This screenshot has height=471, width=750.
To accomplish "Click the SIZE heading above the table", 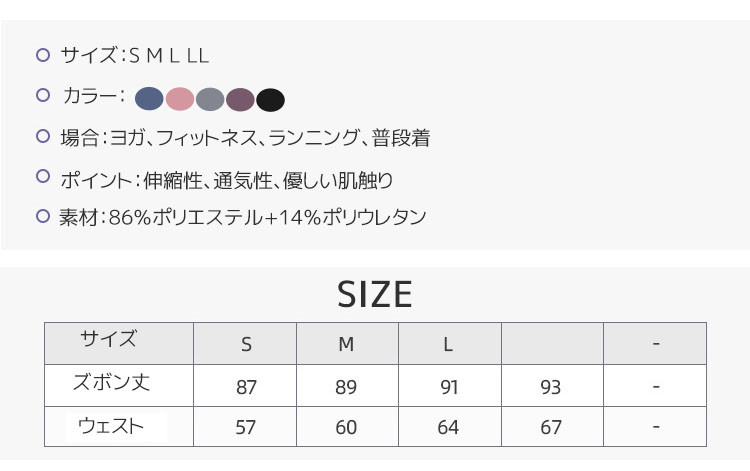I will 374,295.
